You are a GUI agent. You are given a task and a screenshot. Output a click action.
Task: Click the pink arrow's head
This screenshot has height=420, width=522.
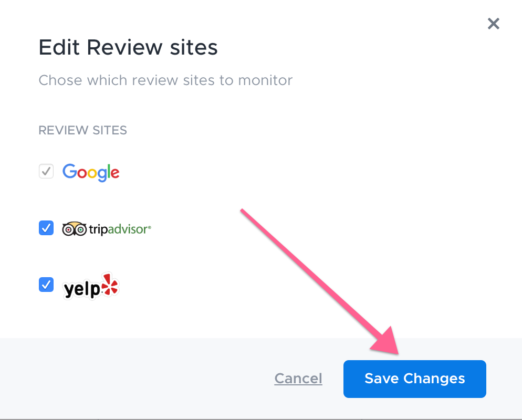387,342
